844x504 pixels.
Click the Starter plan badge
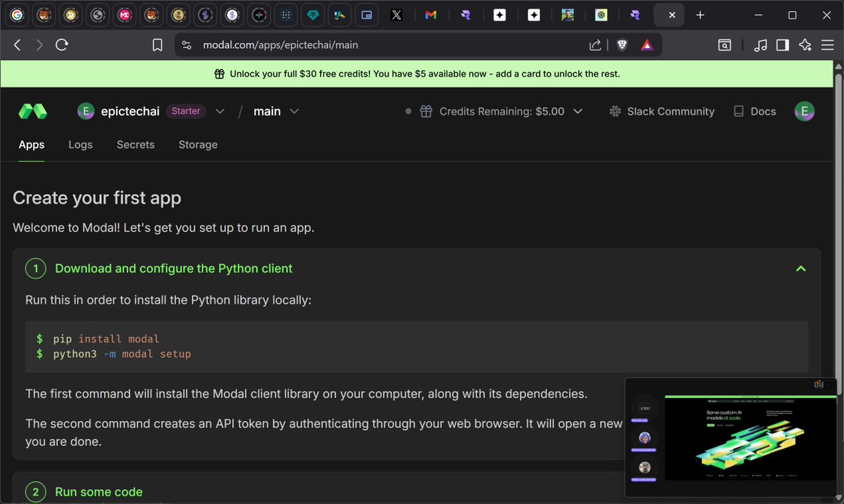(186, 111)
